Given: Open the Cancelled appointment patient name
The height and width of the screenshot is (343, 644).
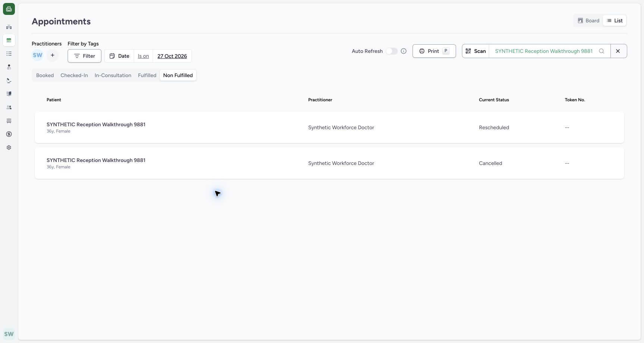Looking at the screenshot, I should click(96, 160).
